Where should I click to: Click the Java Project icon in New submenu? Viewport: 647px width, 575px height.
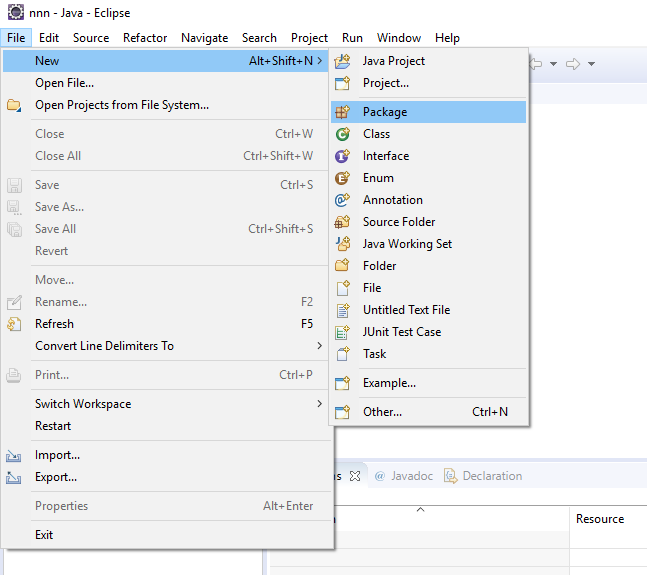click(x=342, y=61)
